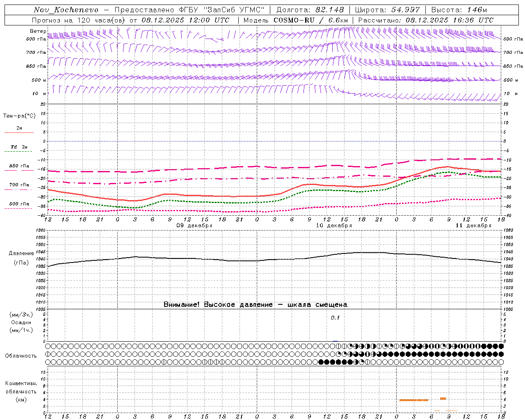Click the short orange convective cloud bar
This screenshot has height=420, width=525.
[x=443, y=399]
